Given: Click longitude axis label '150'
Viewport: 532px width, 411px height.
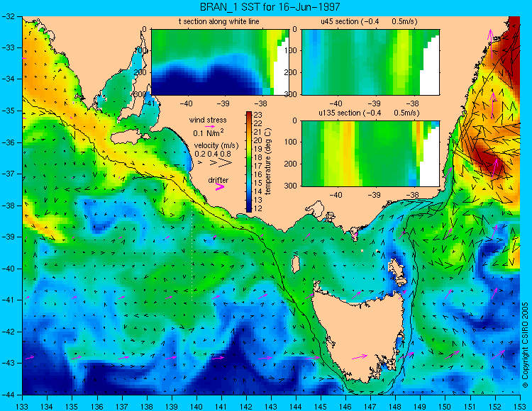Looking at the screenshot, I should coord(445,407).
